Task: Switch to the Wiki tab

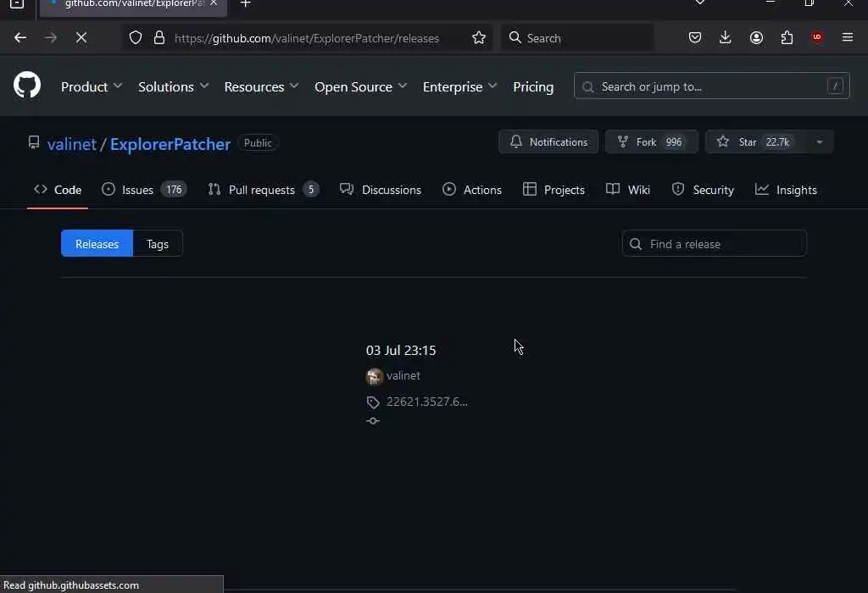Action: tap(628, 190)
